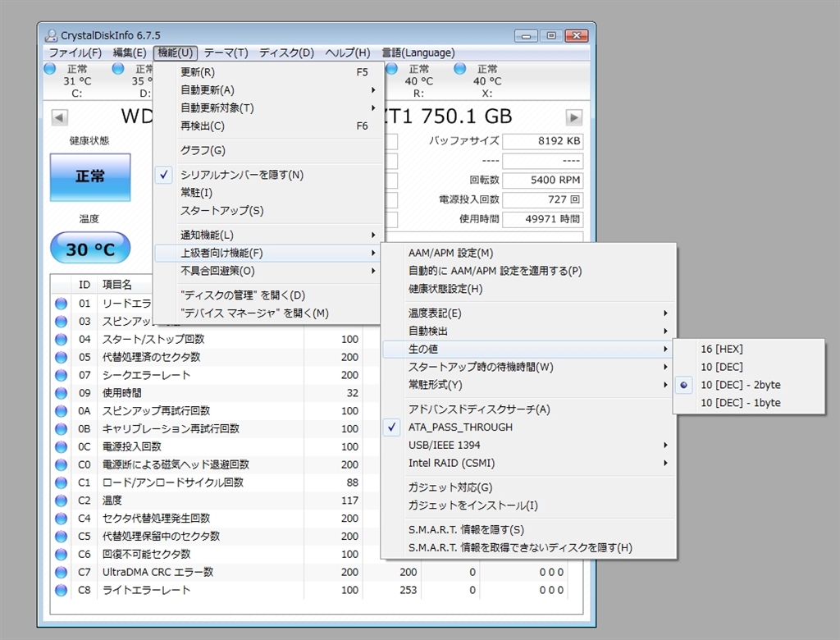The width and height of the screenshot is (840, 640).
Task: Choose 再検出(C) rescan entry
Action: tap(268, 126)
